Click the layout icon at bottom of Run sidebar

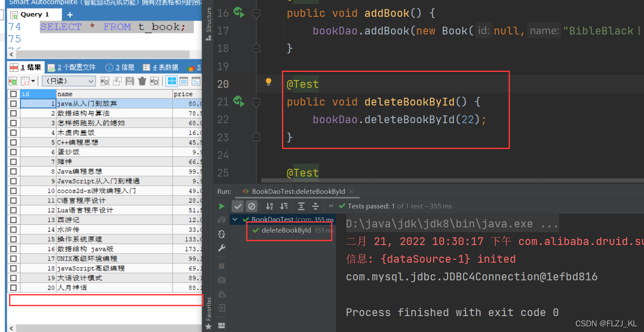tap(222, 325)
